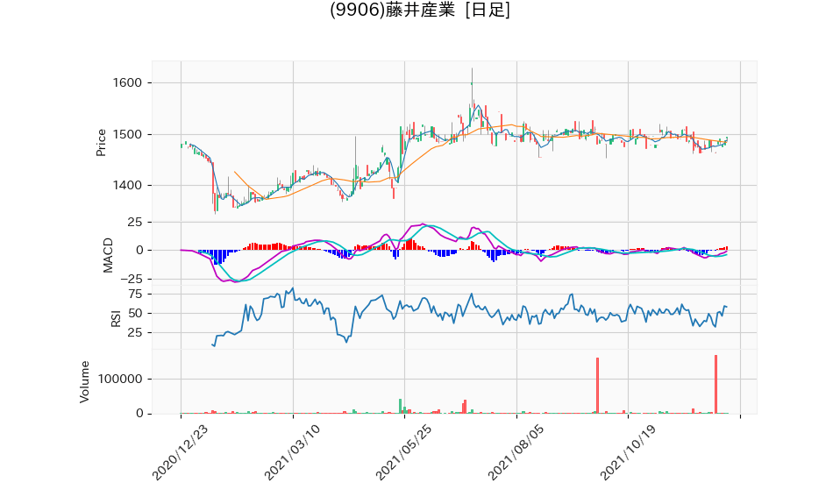Click the 2021/05/25 date label
840x504 pixels.
click(x=403, y=452)
